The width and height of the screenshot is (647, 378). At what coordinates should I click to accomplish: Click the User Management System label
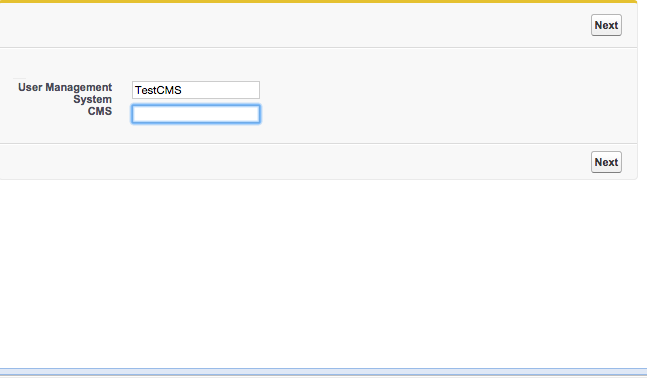coord(65,93)
